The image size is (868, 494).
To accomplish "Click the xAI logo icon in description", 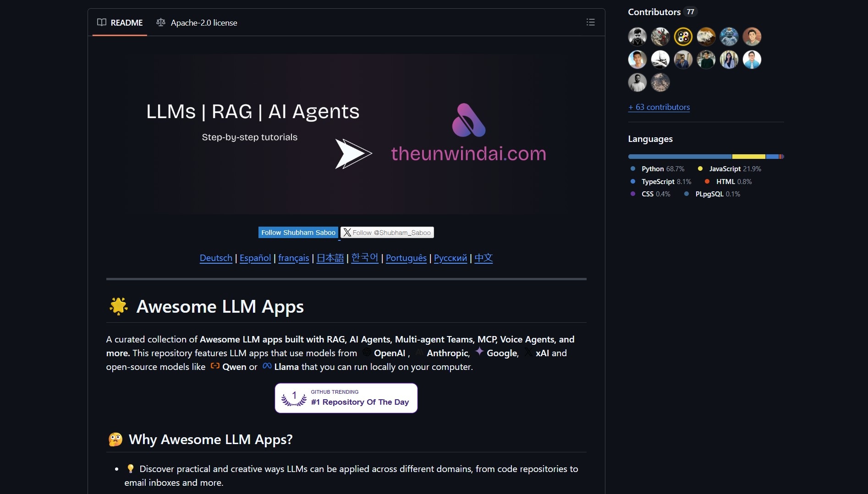I will (x=528, y=352).
